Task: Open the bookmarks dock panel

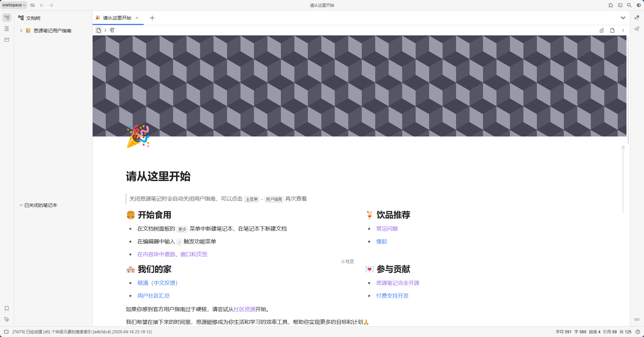Action: click(7, 308)
